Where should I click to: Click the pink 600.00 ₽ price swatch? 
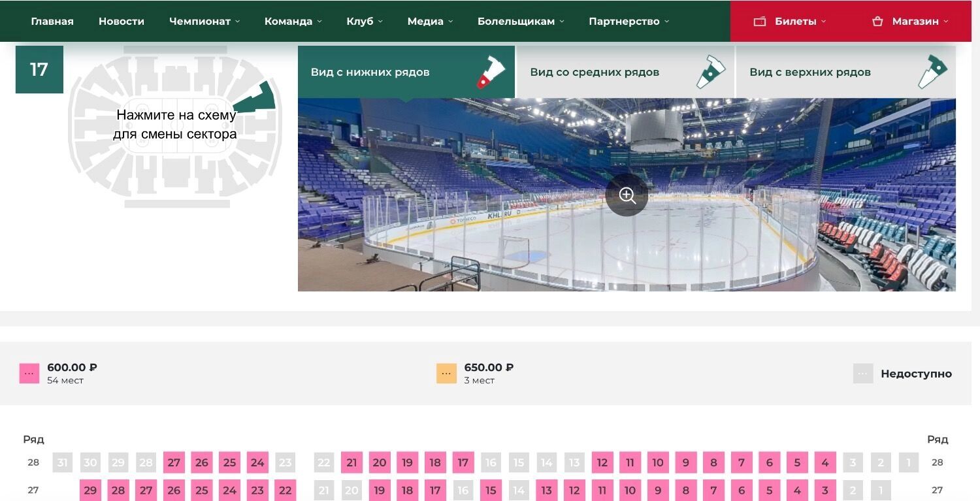click(29, 374)
